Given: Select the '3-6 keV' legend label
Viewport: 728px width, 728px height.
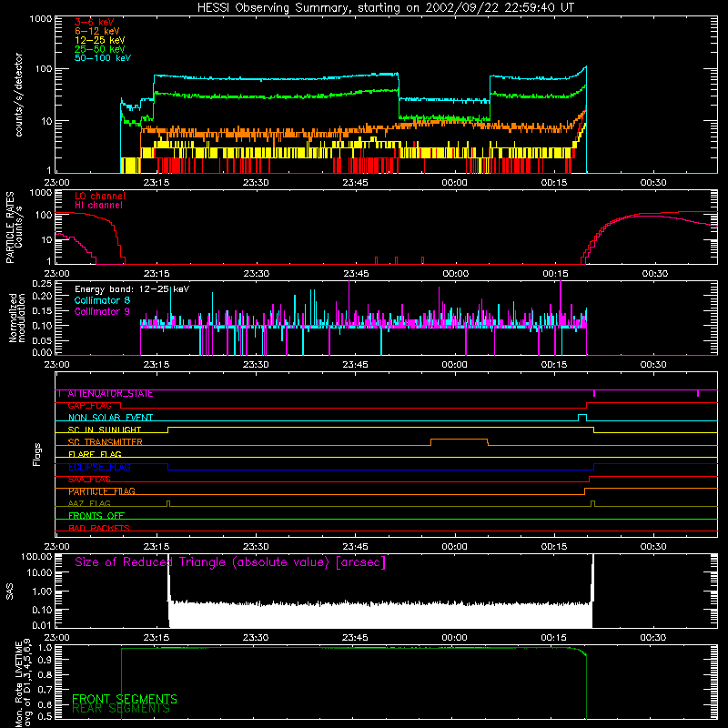Looking at the screenshot, I should 95,22.
